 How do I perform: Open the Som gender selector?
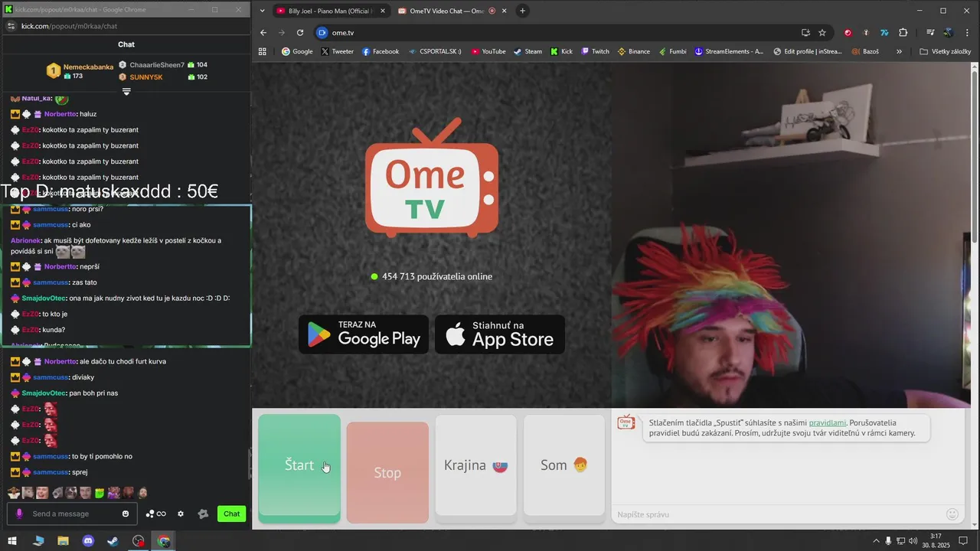click(564, 468)
